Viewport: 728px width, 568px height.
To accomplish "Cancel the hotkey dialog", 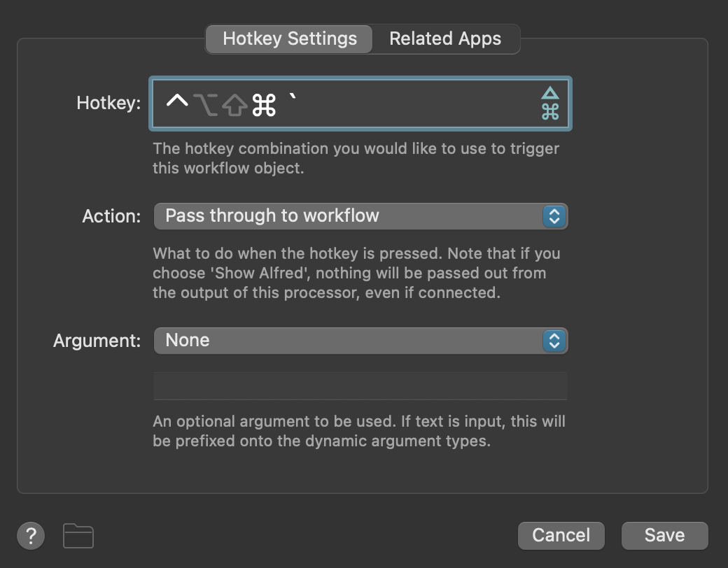I will (561, 536).
